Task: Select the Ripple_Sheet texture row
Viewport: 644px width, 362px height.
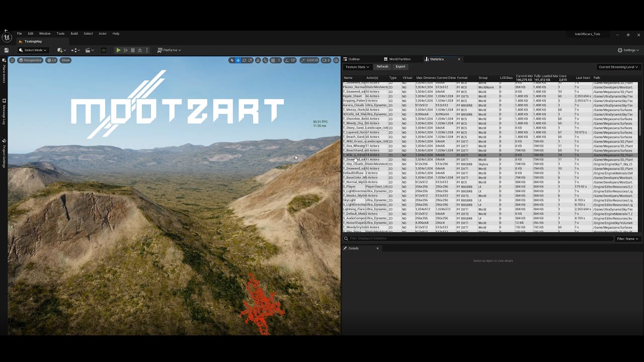Action: coord(490,96)
